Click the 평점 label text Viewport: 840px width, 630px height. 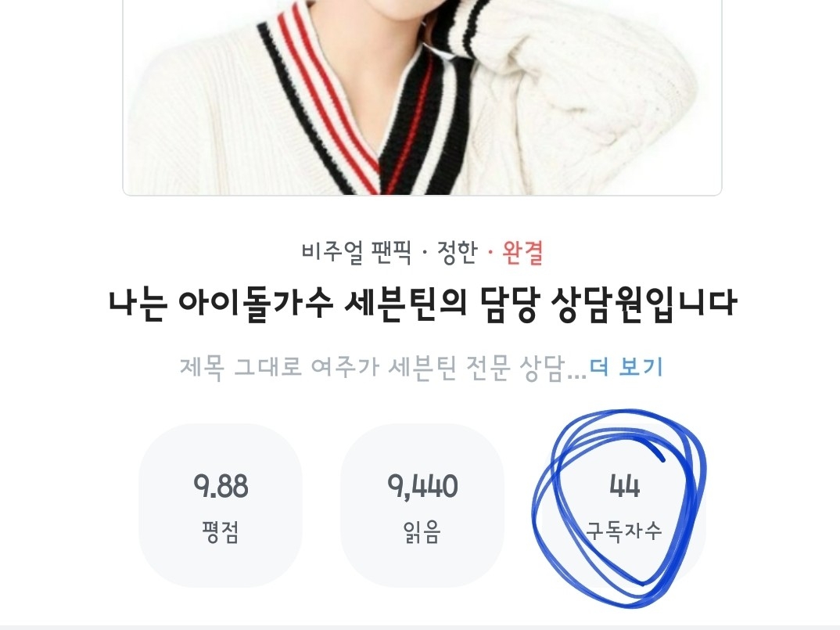click(221, 532)
